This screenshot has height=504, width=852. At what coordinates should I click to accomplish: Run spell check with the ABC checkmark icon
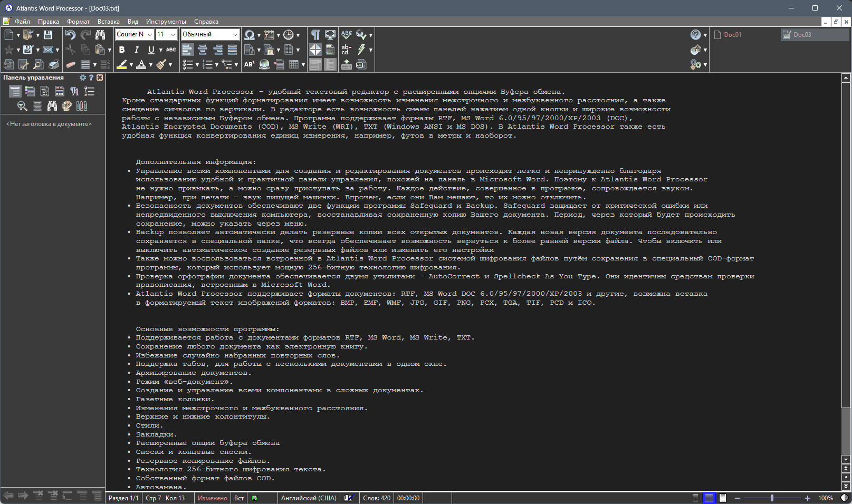[x=346, y=35]
